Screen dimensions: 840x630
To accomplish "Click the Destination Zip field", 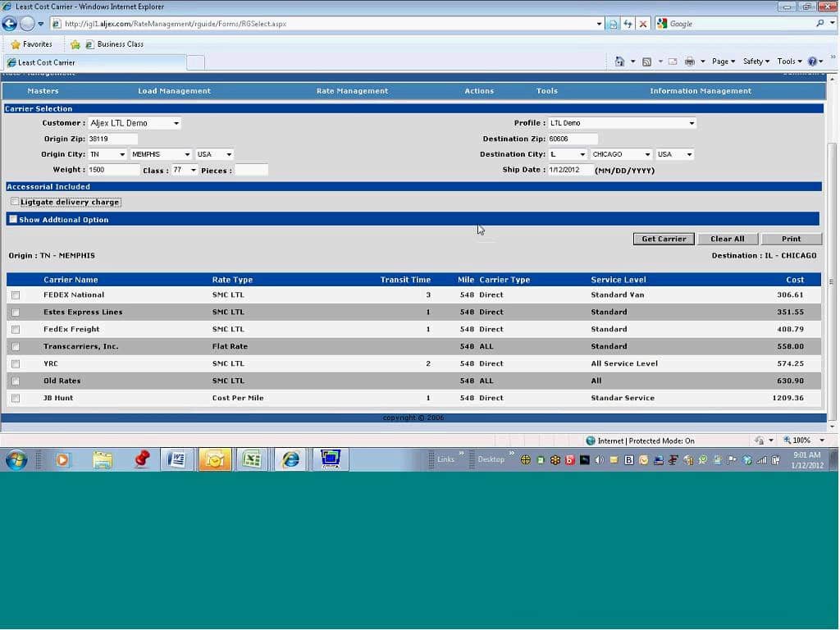I will click(x=573, y=139).
